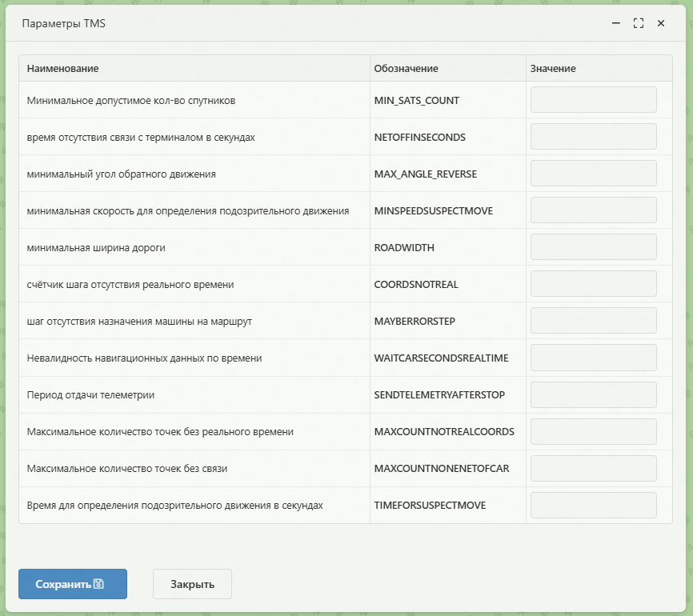
Task: Maximize the Параметры TMS dialog window
Action: click(x=638, y=24)
